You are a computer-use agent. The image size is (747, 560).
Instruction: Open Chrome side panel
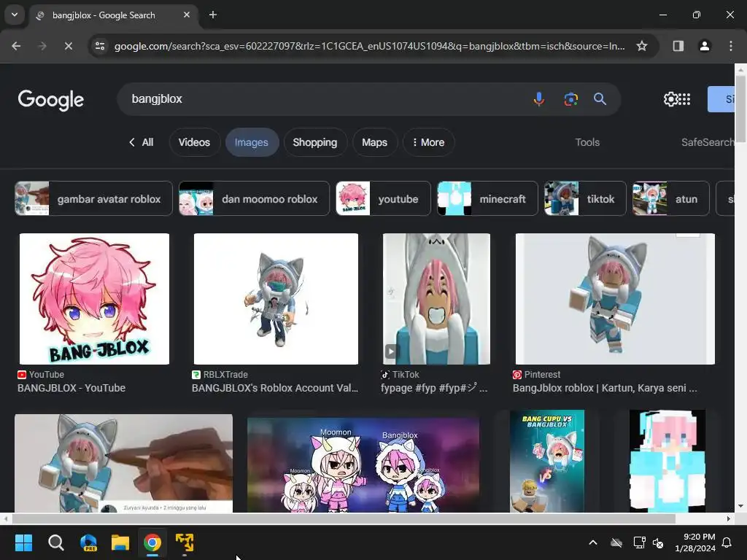(x=678, y=46)
